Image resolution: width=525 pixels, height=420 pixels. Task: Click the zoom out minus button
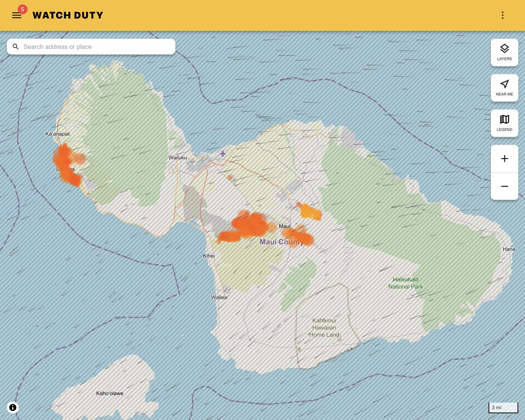pyautogui.click(x=504, y=186)
